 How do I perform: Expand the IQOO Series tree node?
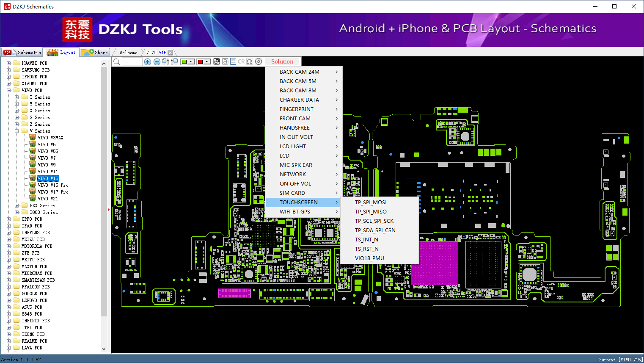coord(17,212)
